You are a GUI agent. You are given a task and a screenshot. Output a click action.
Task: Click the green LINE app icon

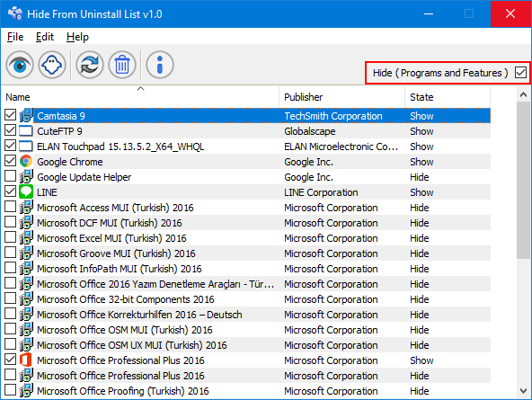click(x=26, y=192)
